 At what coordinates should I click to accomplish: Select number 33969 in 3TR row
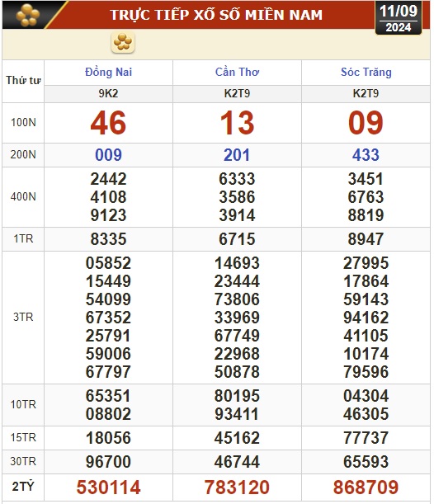tap(237, 318)
